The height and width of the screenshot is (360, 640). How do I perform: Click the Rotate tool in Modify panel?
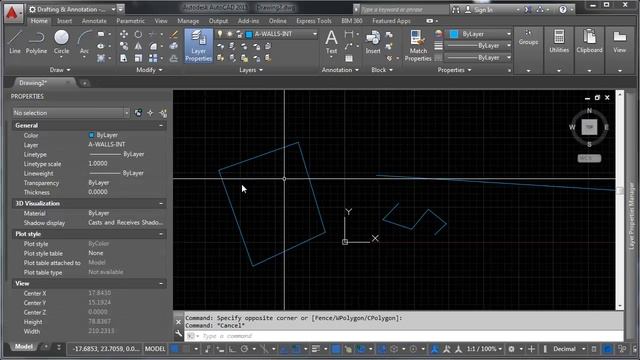[138, 34]
